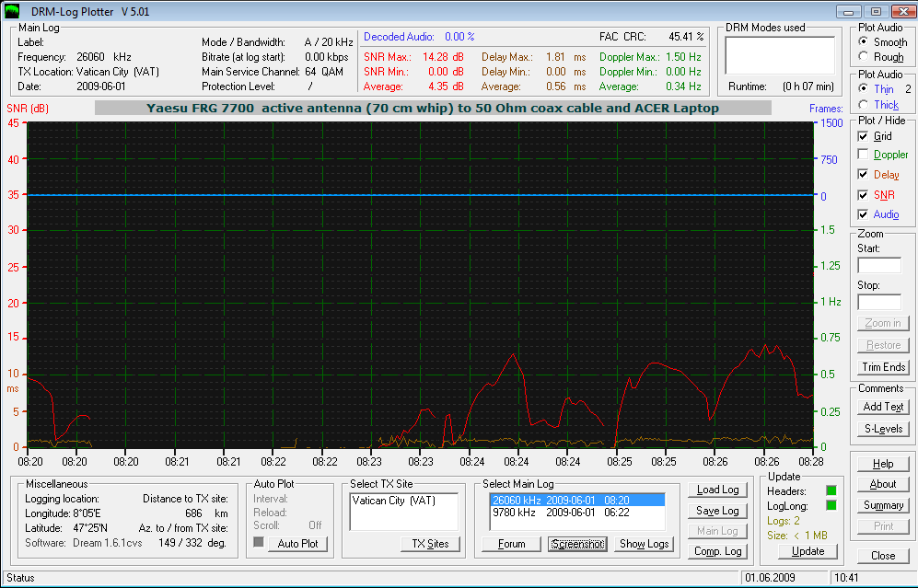Click the Size: < 1 MB text
918x588 pixels.
pyautogui.click(x=796, y=536)
